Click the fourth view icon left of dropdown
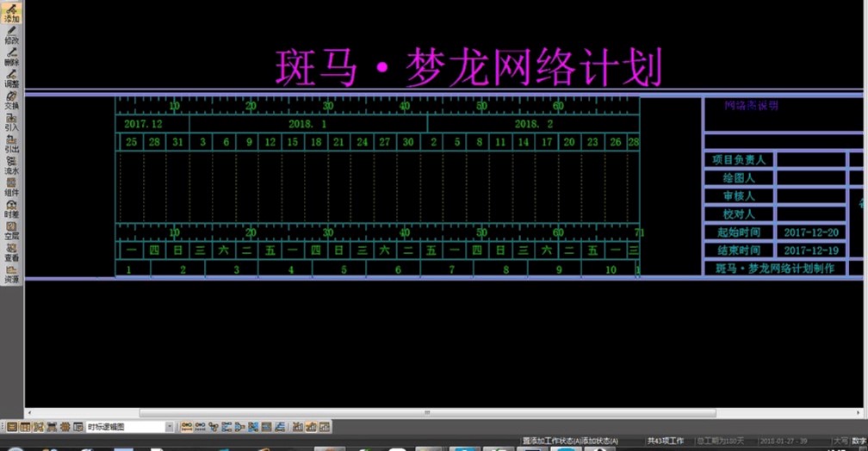 point(52,427)
